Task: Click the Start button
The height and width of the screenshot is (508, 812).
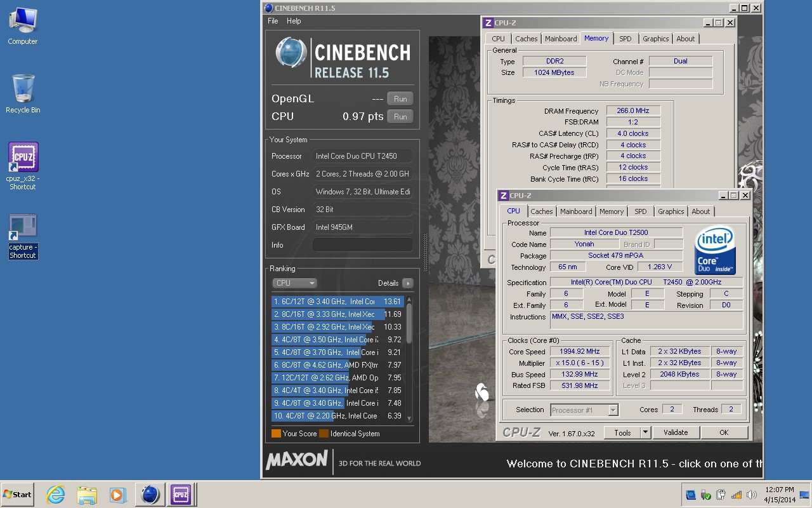Action: pyautogui.click(x=17, y=494)
